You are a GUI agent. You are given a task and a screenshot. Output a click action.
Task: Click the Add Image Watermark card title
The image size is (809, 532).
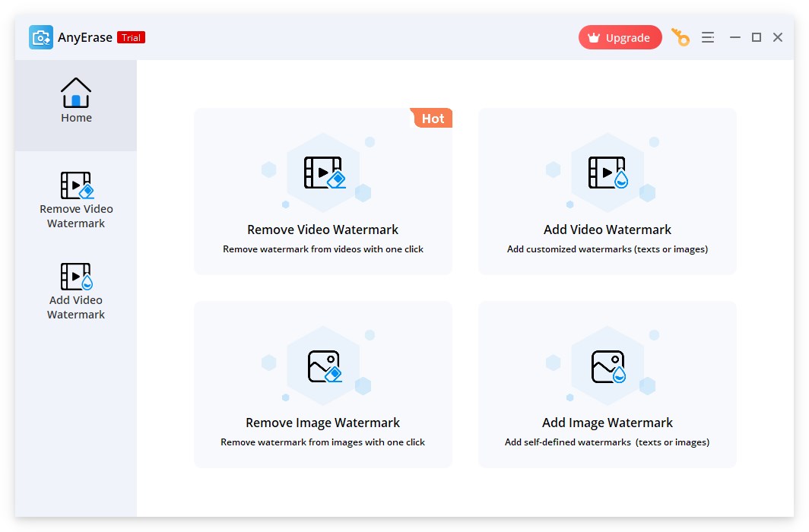pyautogui.click(x=608, y=423)
